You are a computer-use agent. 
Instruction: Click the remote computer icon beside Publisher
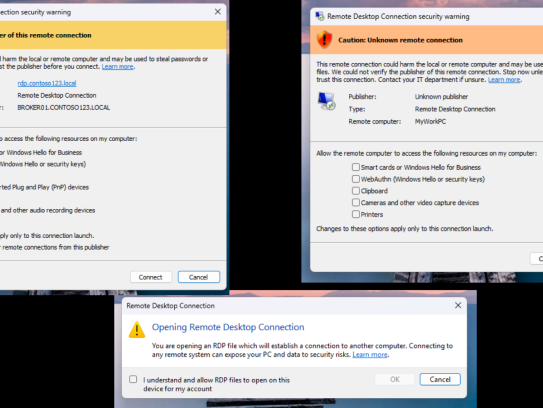pyautogui.click(x=327, y=101)
